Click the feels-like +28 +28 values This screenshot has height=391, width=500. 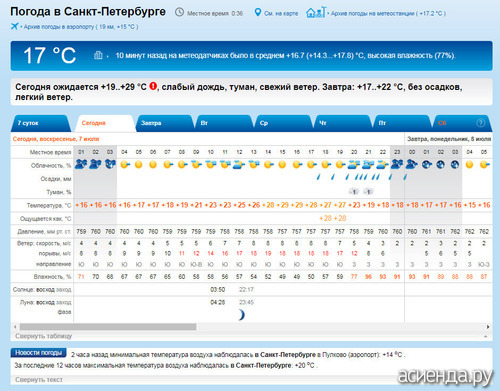[333, 218]
